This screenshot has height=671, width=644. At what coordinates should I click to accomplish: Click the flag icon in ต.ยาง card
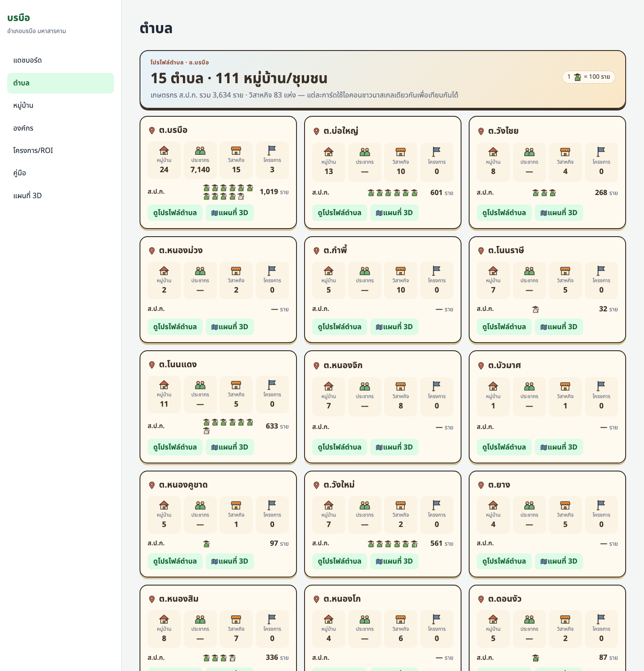tap(601, 505)
